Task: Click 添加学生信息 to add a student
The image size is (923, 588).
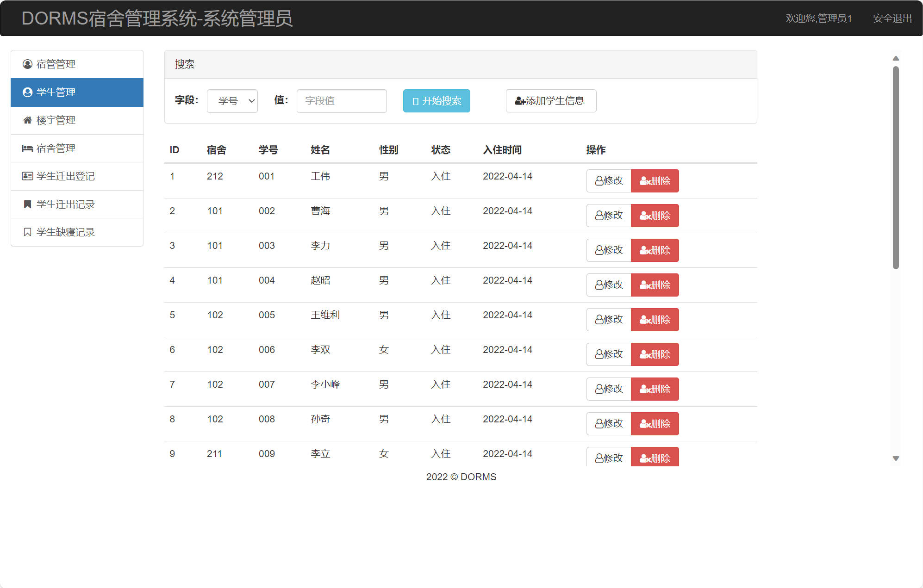Action: [x=551, y=101]
